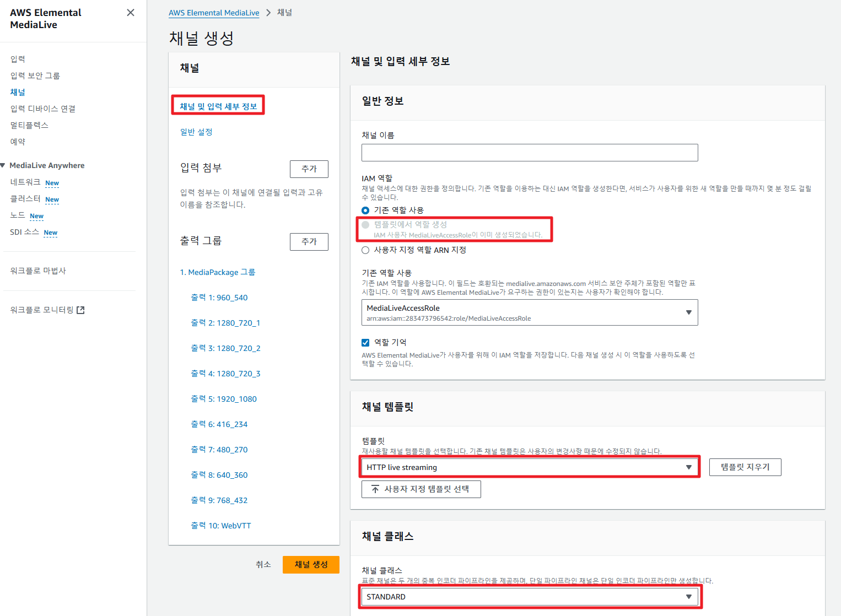Select 출력 8: 640_360
This screenshot has height=616, width=841.
[219, 475]
